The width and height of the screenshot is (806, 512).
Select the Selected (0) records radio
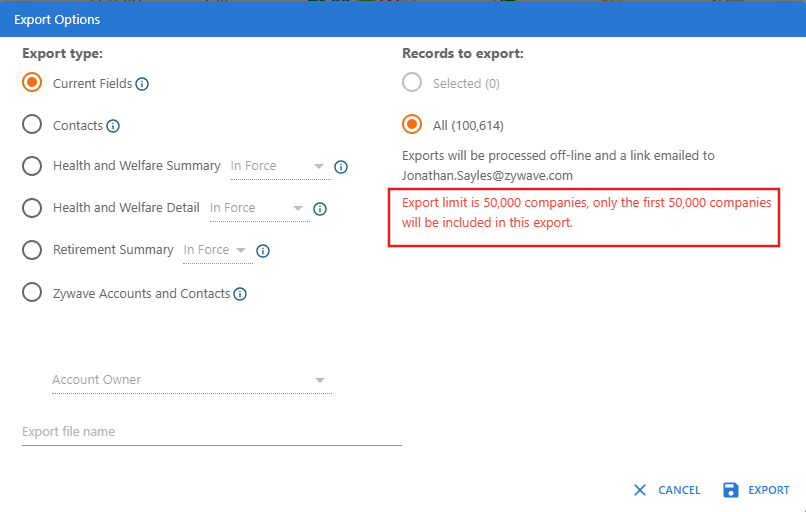click(412, 82)
